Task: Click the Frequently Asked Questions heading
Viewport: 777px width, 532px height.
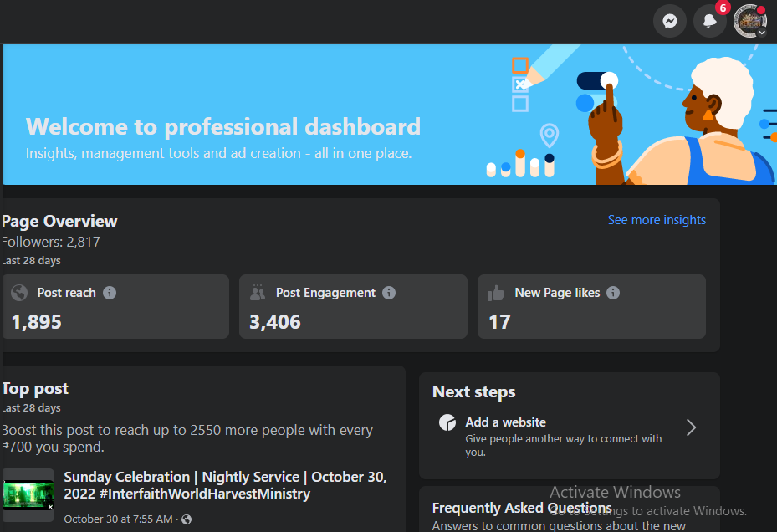Action: 522,508
